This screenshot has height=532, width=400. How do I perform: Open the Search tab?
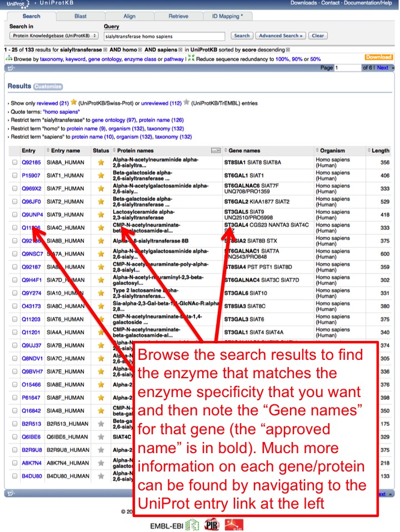(31, 16)
